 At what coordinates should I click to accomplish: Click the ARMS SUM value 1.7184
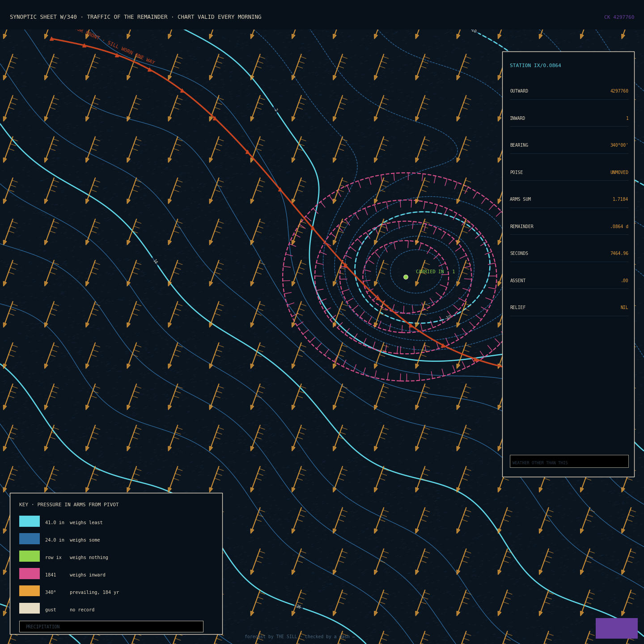pyautogui.click(x=620, y=199)
